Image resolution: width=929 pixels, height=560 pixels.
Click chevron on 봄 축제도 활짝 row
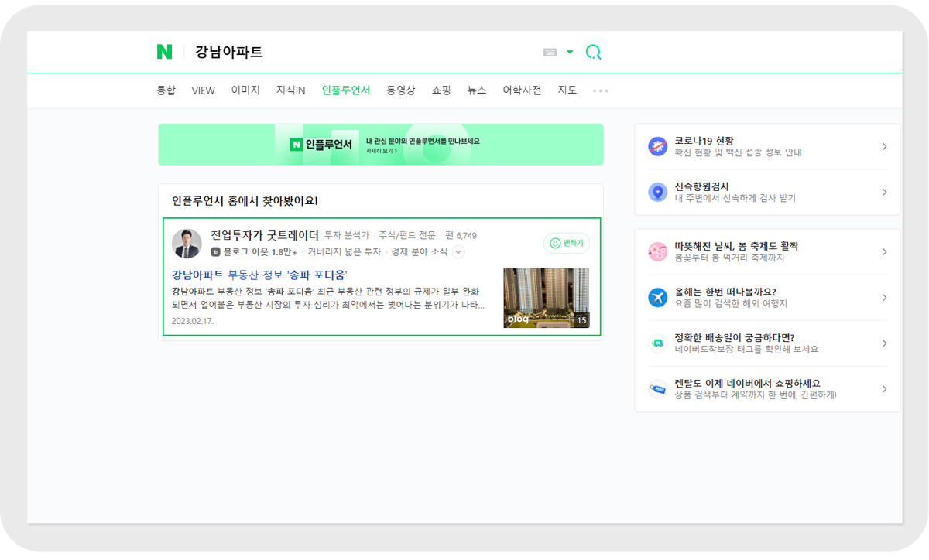tap(884, 252)
